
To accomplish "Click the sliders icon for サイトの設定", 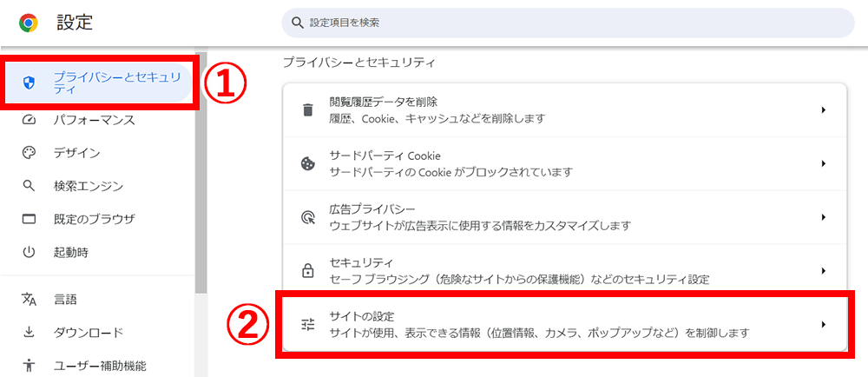I will [x=307, y=324].
